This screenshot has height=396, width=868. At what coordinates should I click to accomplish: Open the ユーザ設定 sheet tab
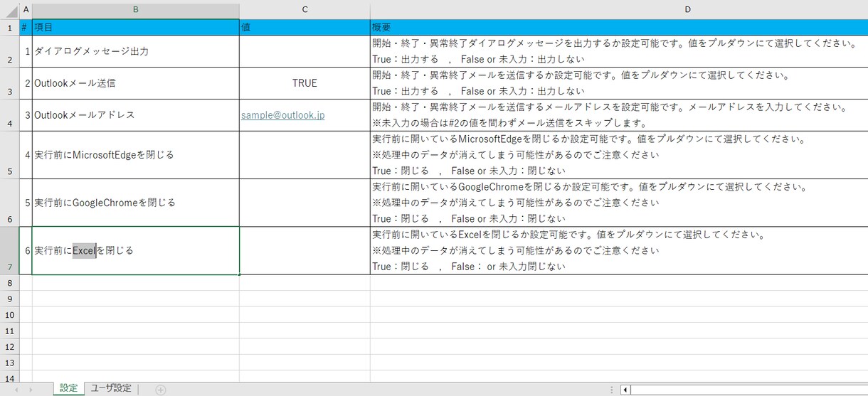coord(111,388)
